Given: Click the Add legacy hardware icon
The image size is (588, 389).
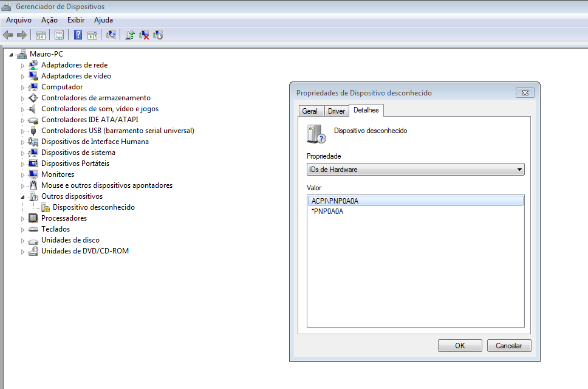Looking at the screenshot, I should pyautogui.click(x=158, y=35).
